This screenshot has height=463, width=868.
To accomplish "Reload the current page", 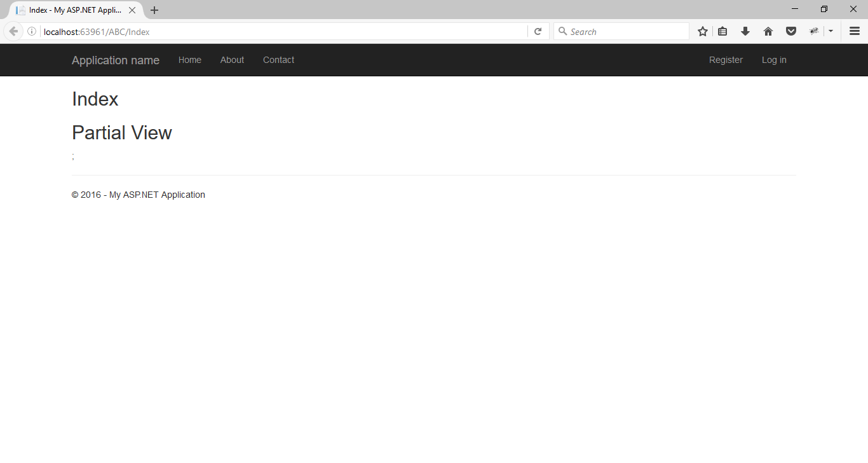I will [538, 31].
